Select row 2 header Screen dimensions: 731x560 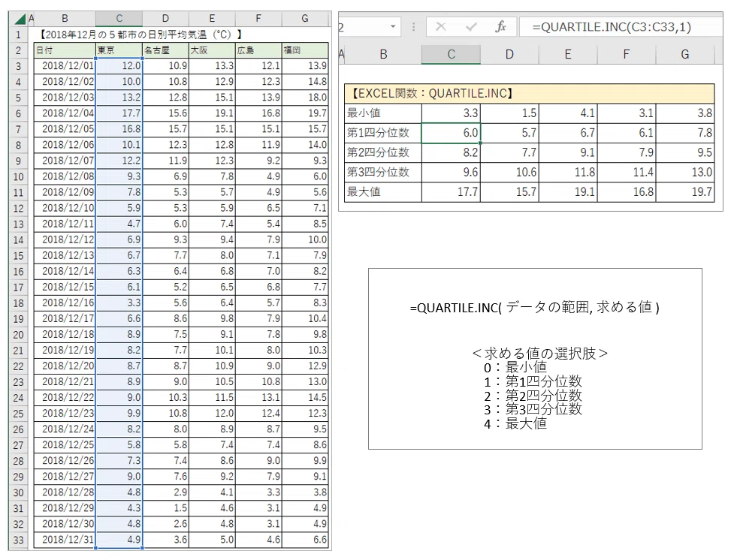click(x=18, y=50)
